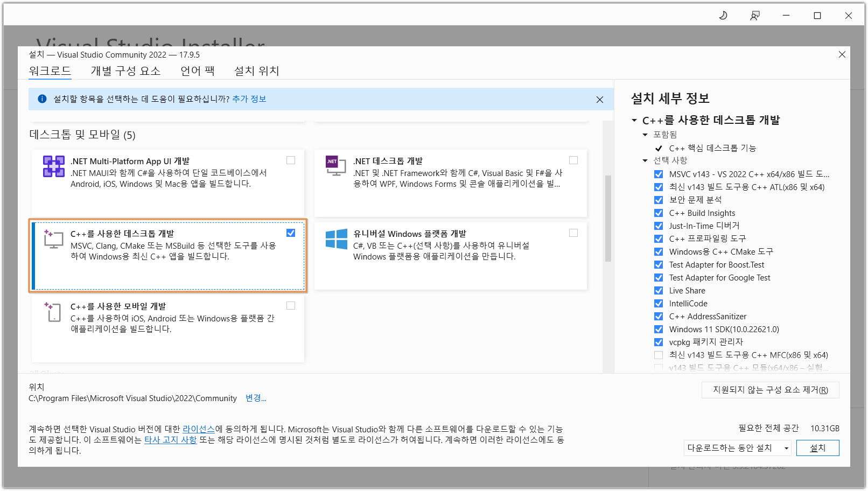Uncheck IntelliCode option
This screenshot has height=491, width=868.
point(659,304)
